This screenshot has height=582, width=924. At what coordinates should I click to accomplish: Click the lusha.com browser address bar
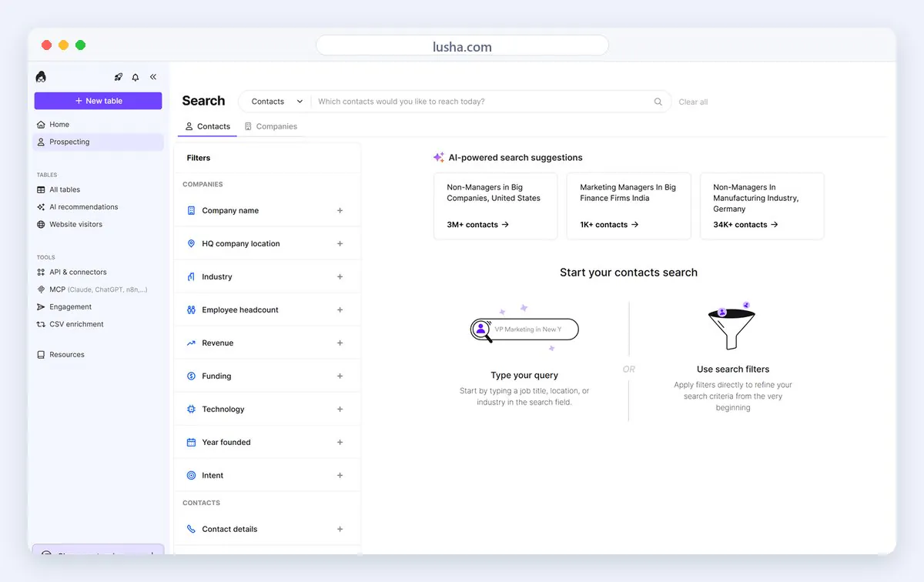click(x=462, y=46)
